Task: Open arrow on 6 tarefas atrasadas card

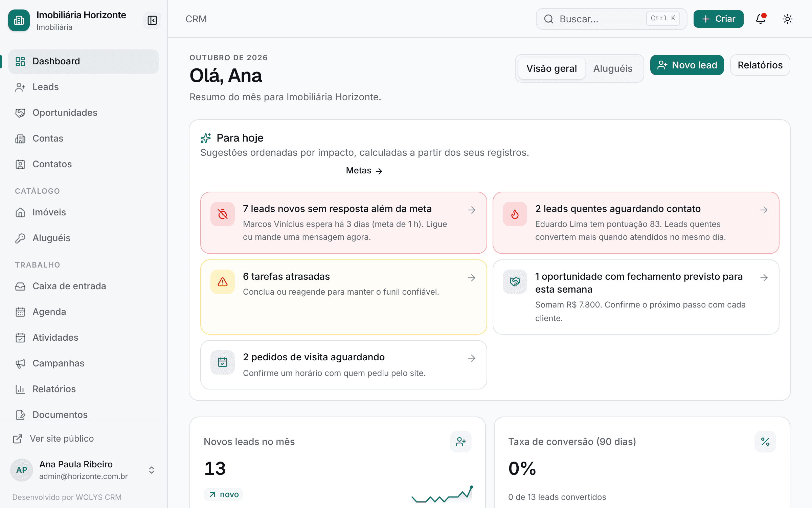Action: 472,278
